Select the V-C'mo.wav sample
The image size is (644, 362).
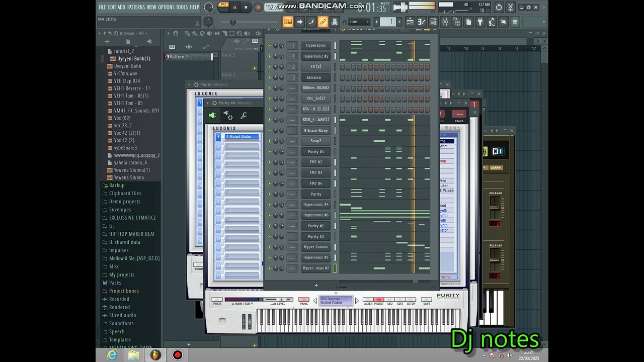tap(125, 73)
